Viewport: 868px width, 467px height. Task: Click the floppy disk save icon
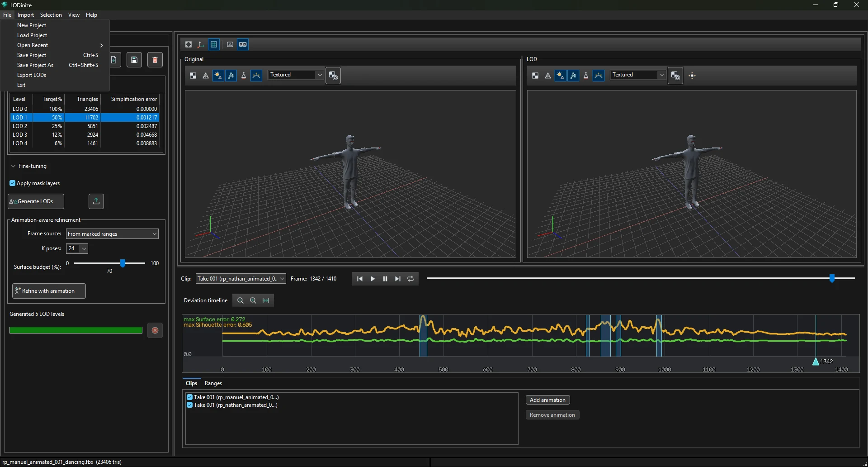click(134, 60)
